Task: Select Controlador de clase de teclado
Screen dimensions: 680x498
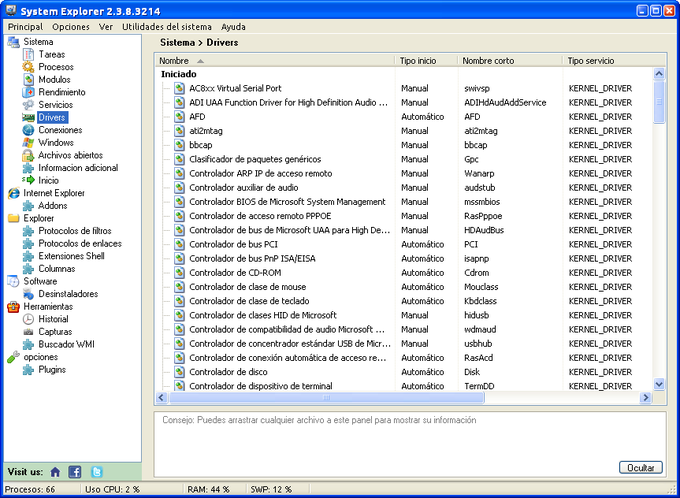Action: [403, 301]
